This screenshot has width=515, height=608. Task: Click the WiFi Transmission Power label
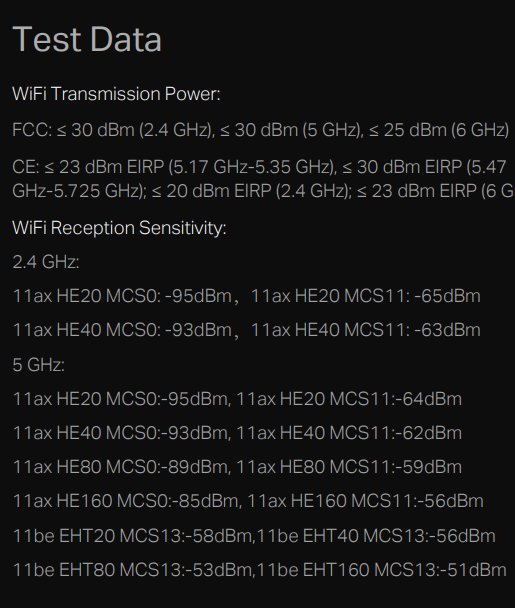tap(116, 94)
